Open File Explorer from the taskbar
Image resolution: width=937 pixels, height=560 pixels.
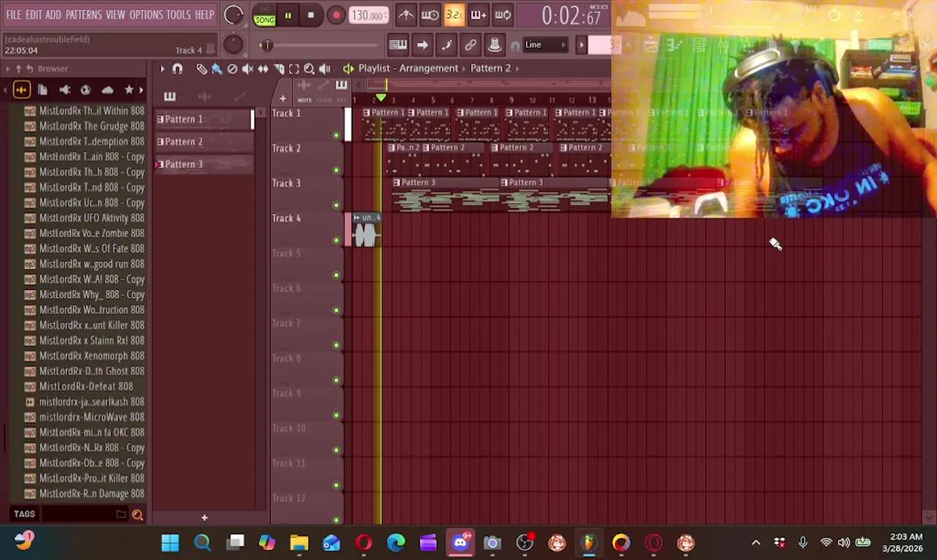[x=300, y=542]
